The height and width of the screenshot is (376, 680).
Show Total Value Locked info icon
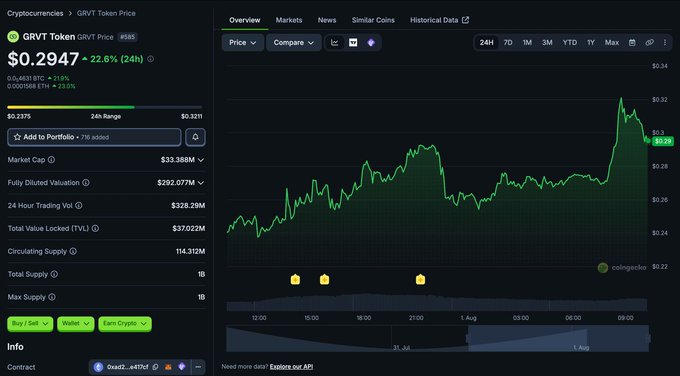[95, 228]
